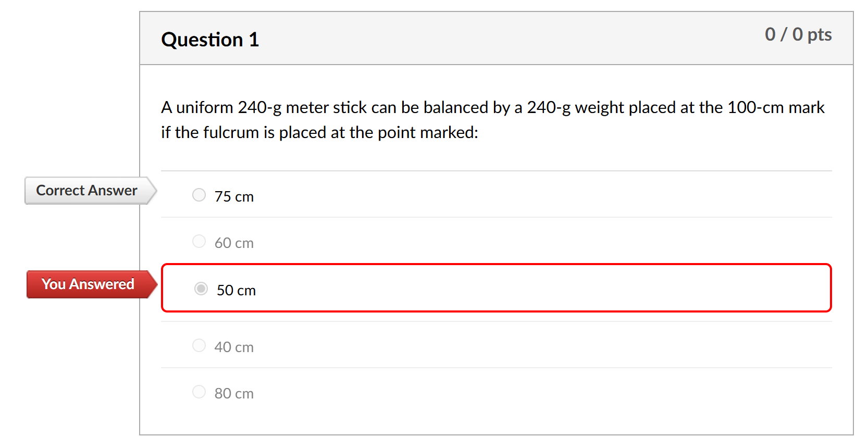Viewport: 868px width, 437px height.
Task: Click the 50 cm answer text
Action: [x=236, y=290]
